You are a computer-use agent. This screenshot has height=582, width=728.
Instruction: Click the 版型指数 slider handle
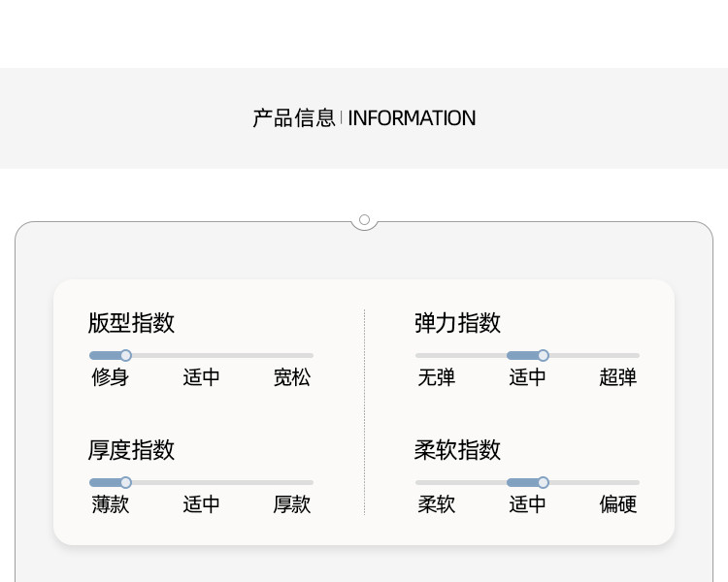[125, 355]
